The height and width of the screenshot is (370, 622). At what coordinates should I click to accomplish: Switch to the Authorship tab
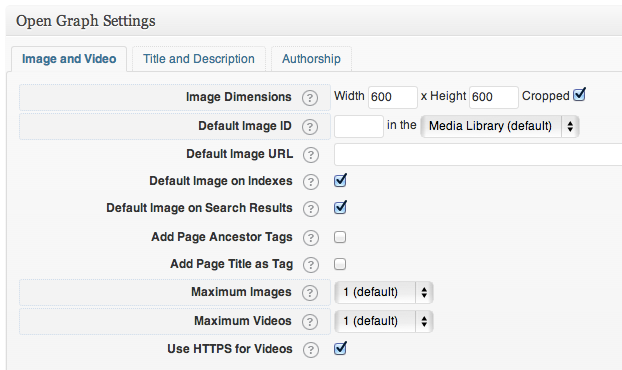(x=311, y=59)
